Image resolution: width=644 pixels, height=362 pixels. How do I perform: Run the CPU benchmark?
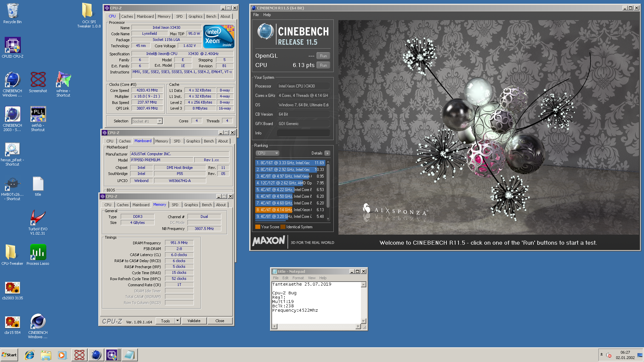pos(323,65)
